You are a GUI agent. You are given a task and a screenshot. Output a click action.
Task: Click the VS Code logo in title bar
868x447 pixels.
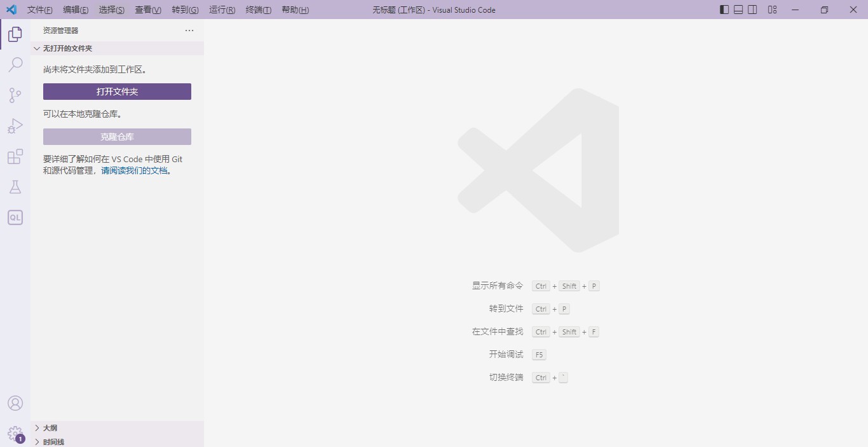point(11,10)
